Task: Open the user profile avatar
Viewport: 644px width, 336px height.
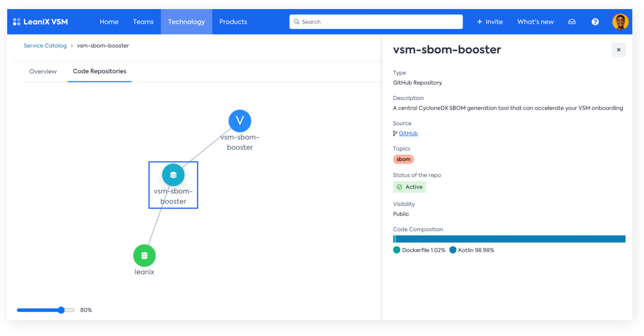Action: (620, 22)
